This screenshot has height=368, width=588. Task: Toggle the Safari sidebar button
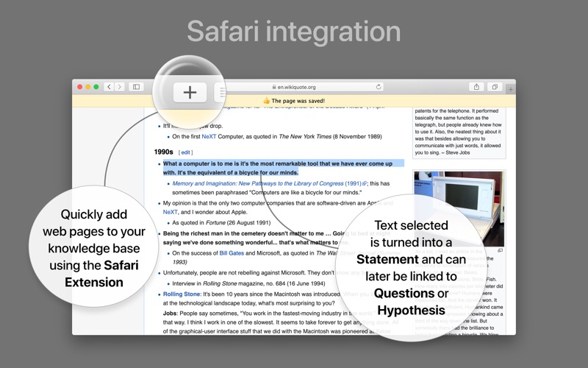pos(136,87)
